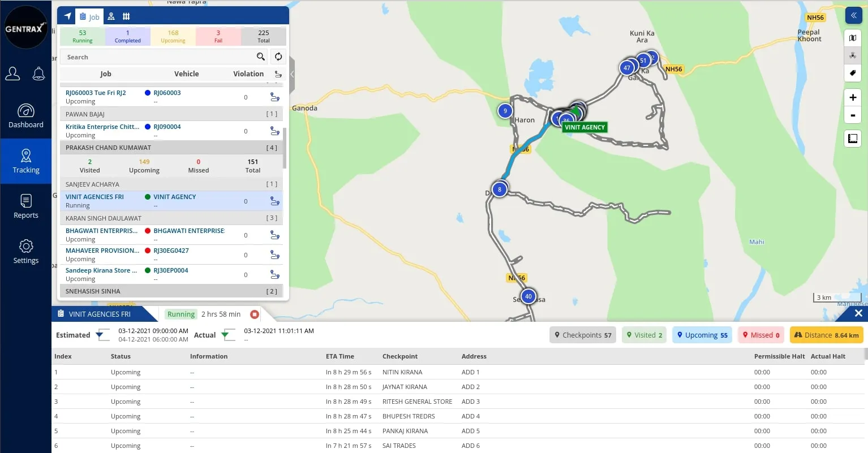The width and height of the screenshot is (868, 453).
Task: Click the route icon for the VINIT AGENCIES FRI job
Action: (x=275, y=201)
